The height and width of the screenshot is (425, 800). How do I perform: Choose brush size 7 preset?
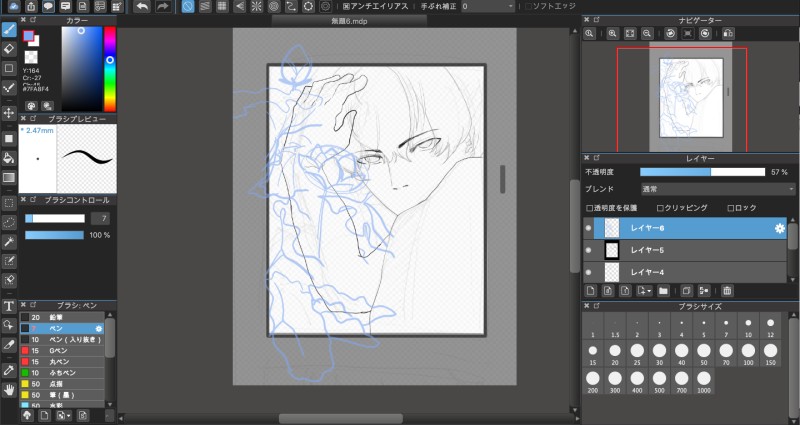pyautogui.click(x=726, y=327)
